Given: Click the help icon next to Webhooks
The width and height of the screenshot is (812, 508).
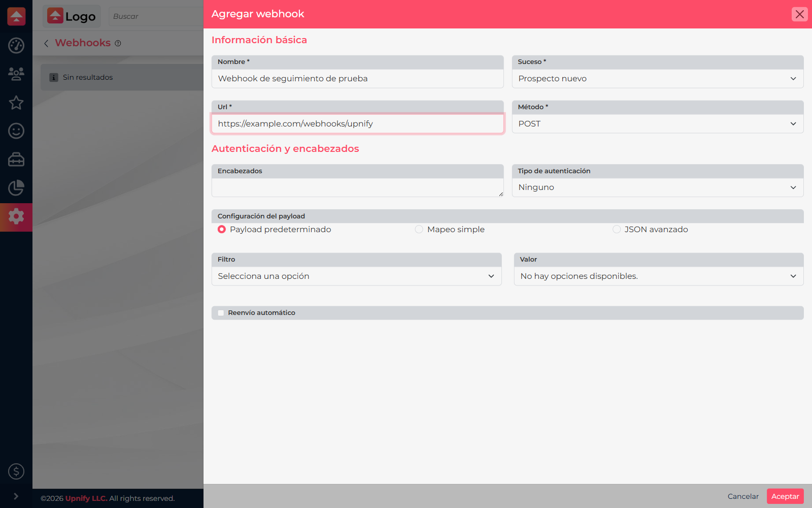Looking at the screenshot, I should point(118,43).
